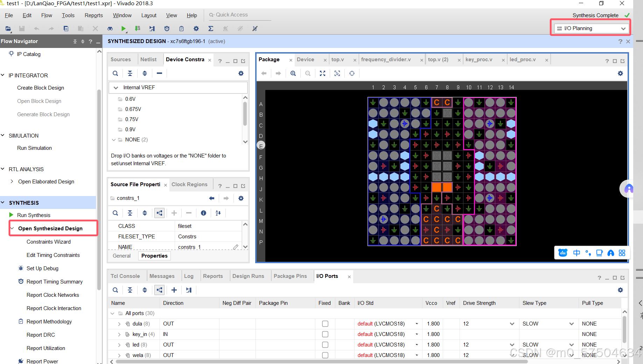The image size is (643, 364).
Task: Tick the Fixed checkbox for key_in ports
Action: pos(325,334)
